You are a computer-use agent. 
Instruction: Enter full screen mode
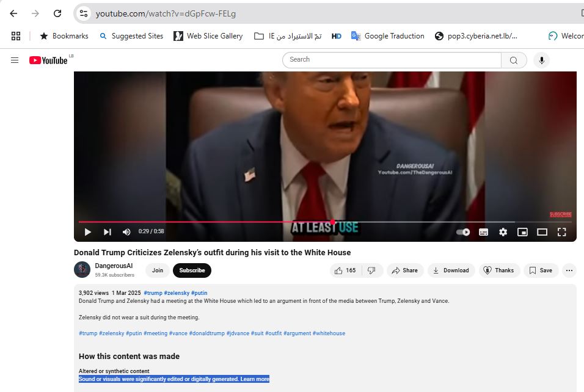click(561, 232)
